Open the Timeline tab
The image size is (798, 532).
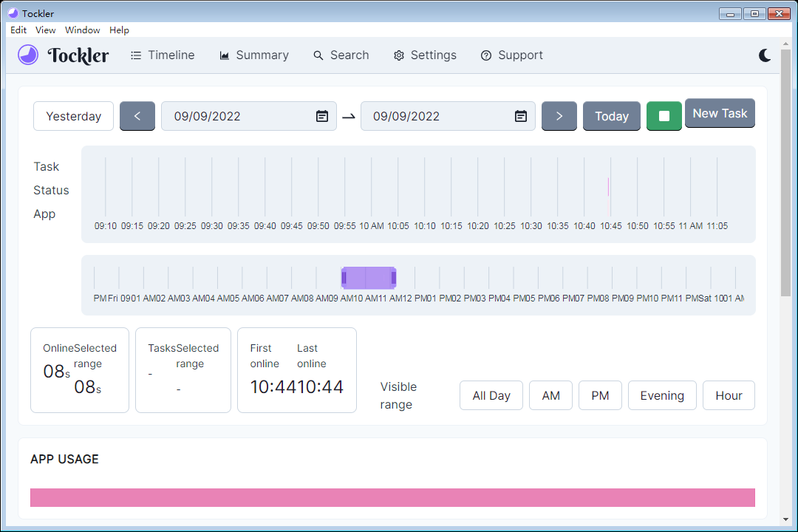coord(163,55)
